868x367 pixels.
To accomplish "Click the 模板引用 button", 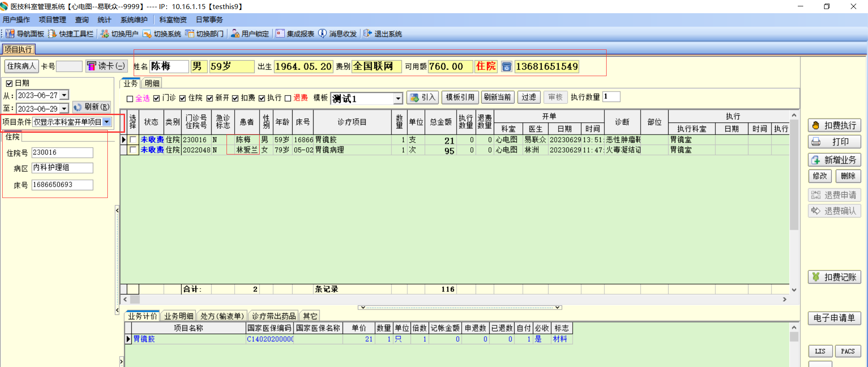I will (x=460, y=97).
